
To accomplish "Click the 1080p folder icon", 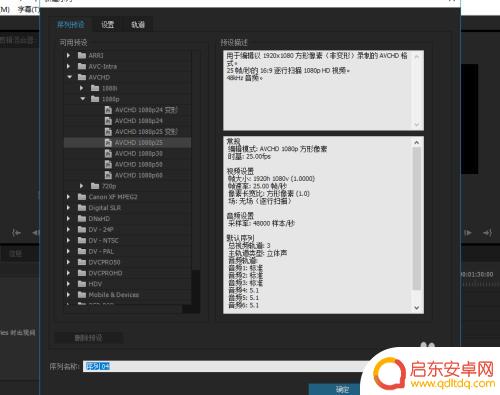I will point(95,99).
